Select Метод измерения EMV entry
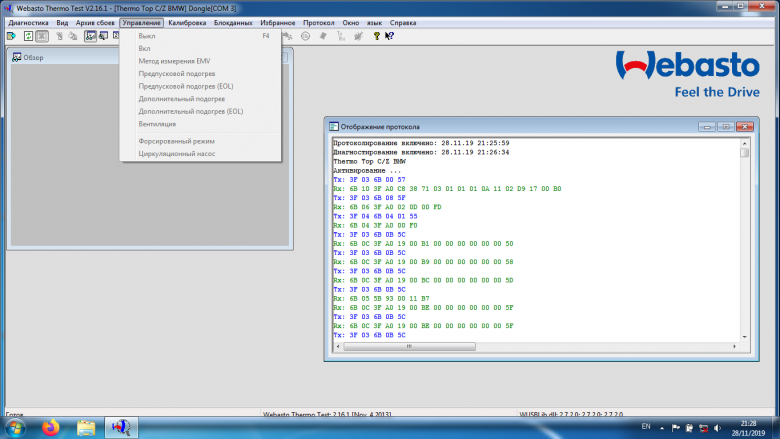Viewport: 780px width, 439px height. (x=200, y=61)
